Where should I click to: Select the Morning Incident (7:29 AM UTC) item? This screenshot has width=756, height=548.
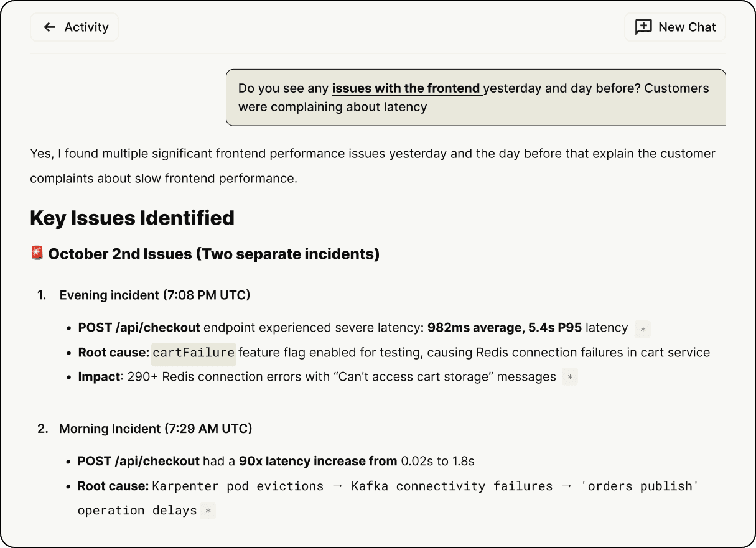point(155,429)
